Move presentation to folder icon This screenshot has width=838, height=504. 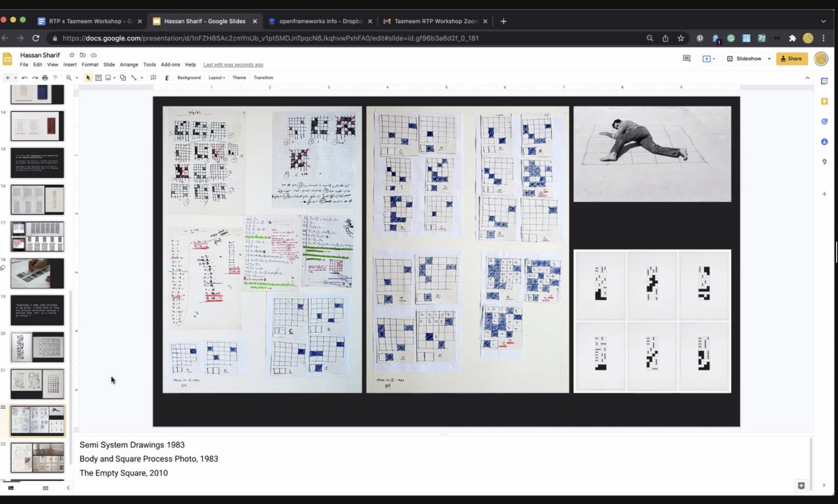pos(82,55)
